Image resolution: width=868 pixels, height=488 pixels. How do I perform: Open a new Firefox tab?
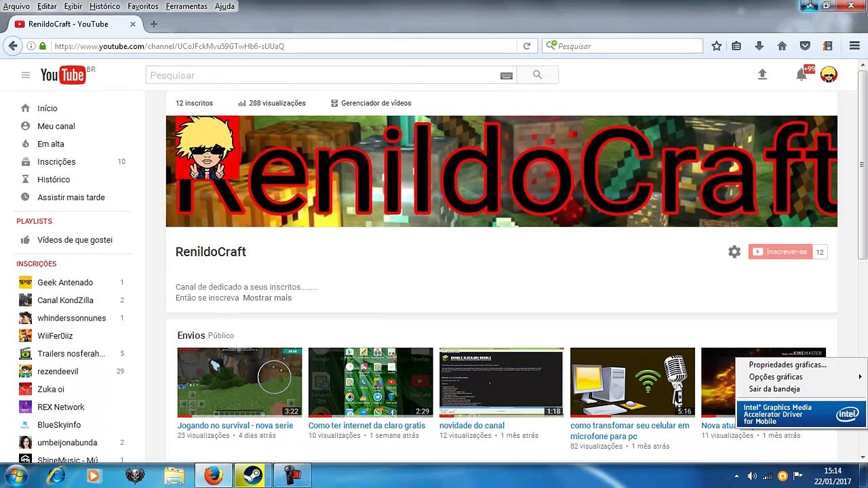point(154,24)
